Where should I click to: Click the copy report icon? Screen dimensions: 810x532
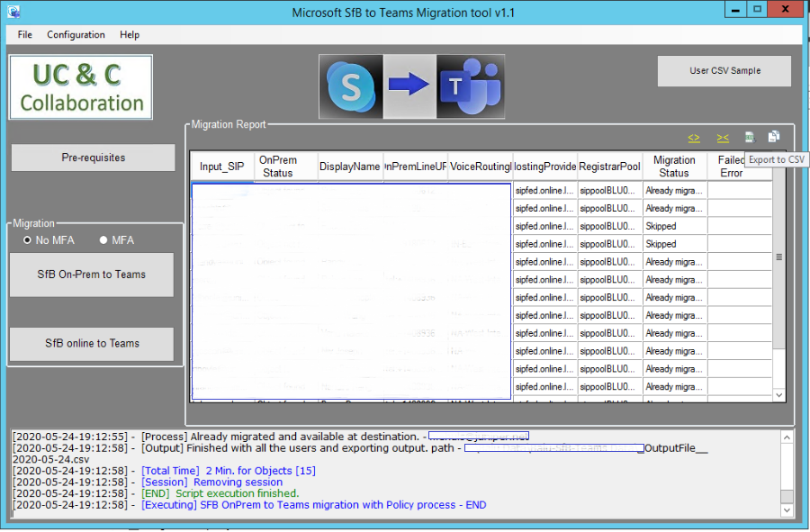[774, 136]
